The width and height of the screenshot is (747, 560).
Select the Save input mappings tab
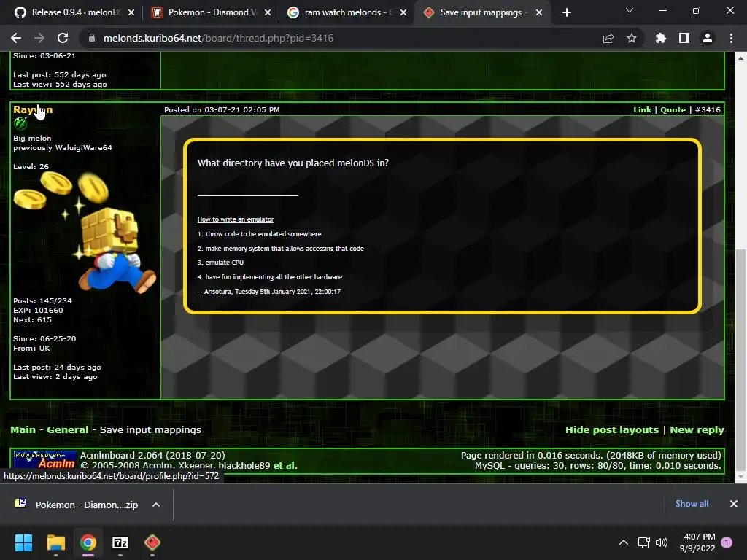pyautogui.click(x=481, y=12)
